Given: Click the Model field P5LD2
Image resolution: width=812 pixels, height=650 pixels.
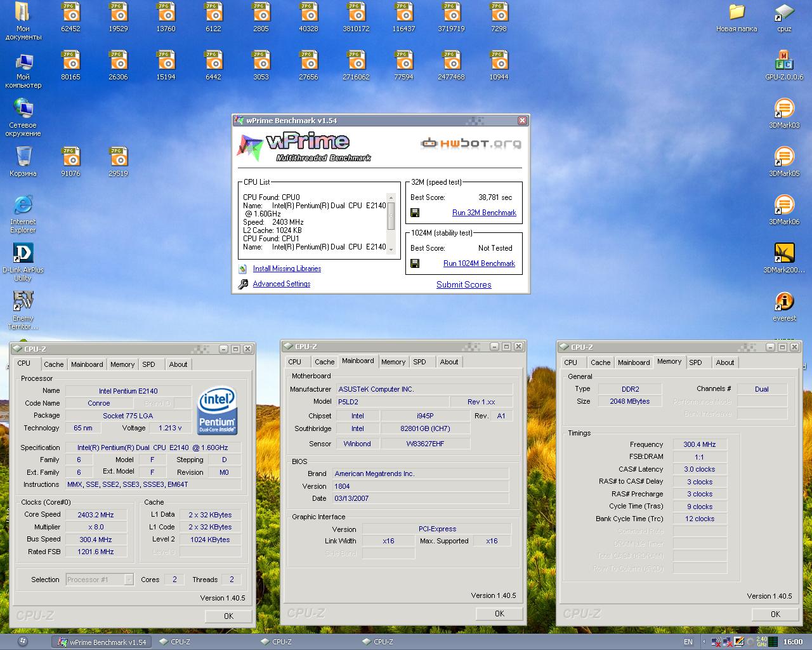Looking at the screenshot, I should coord(391,402).
